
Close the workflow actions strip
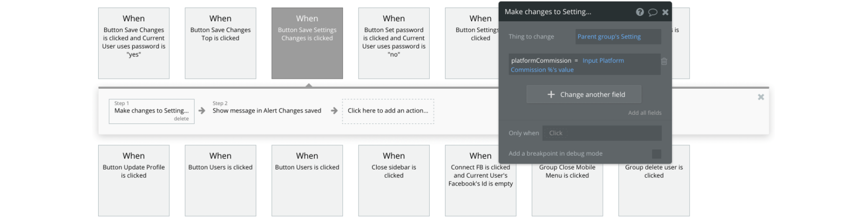[761, 97]
